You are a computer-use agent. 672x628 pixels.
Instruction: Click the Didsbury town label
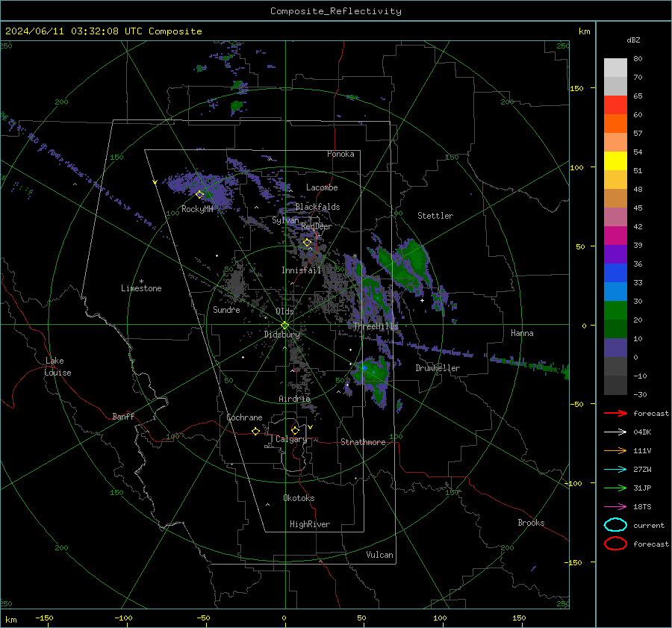coord(282,335)
